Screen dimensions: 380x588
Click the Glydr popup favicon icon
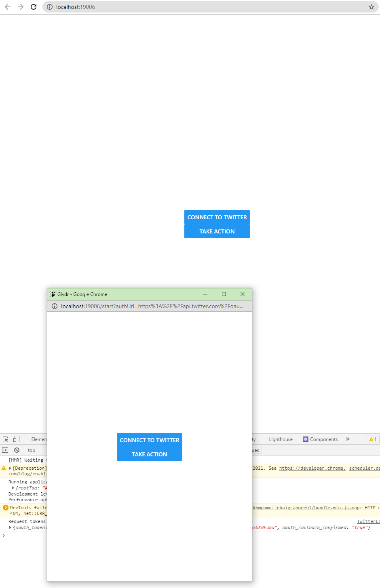(52, 294)
